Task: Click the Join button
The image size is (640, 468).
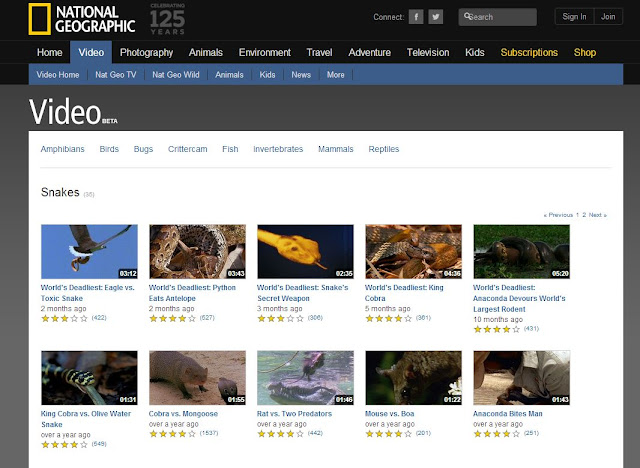Action: [608, 17]
